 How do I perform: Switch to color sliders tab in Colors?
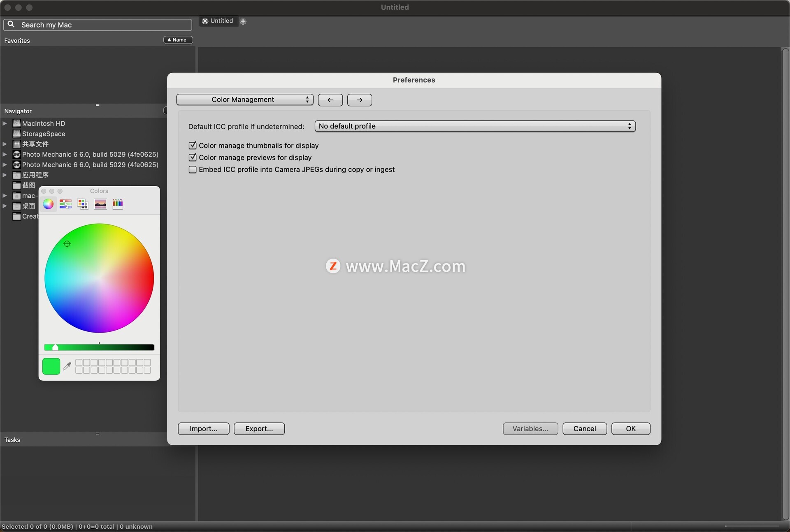(x=65, y=204)
